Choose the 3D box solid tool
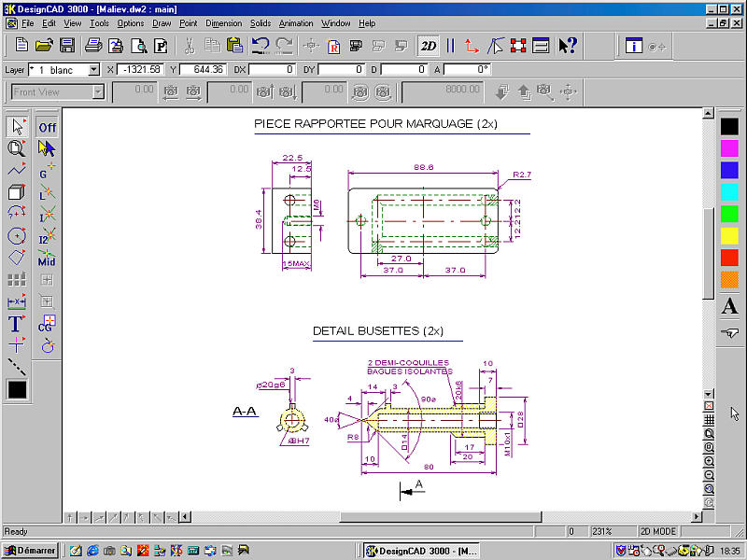 click(x=16, y=192)
